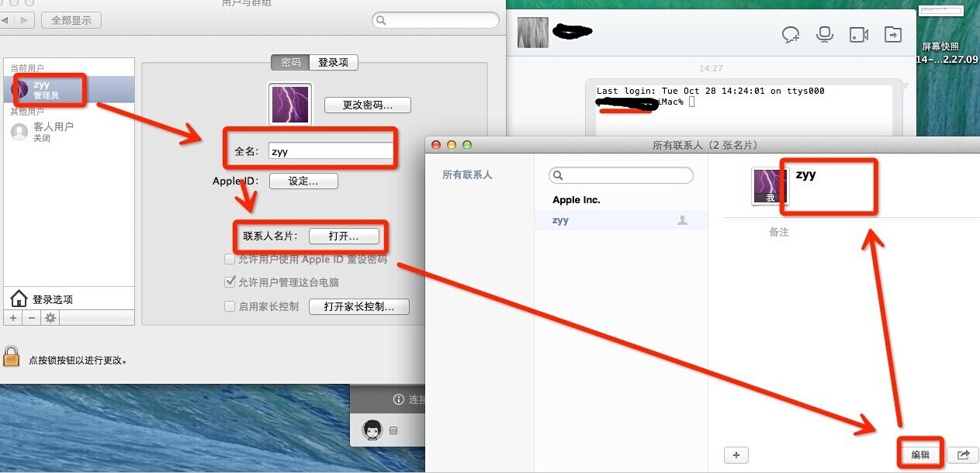Click the Apple ID 设定… button
980x473 pixels.
pos(303,181)
